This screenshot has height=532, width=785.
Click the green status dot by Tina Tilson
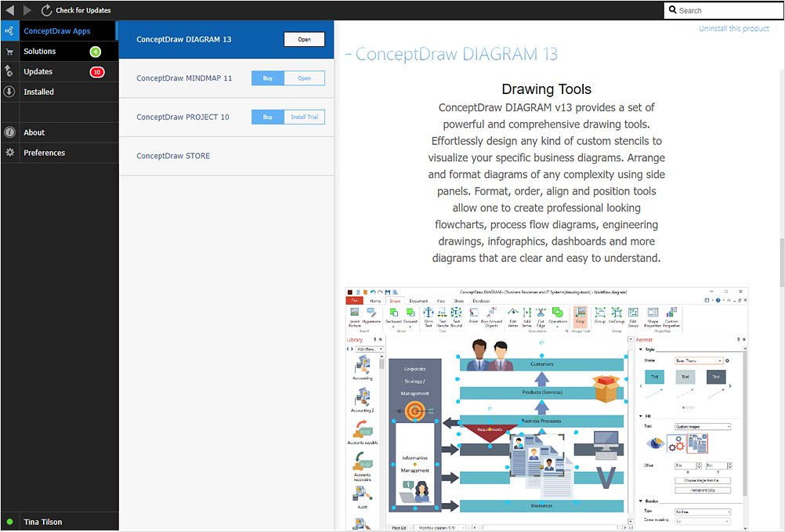9,522
